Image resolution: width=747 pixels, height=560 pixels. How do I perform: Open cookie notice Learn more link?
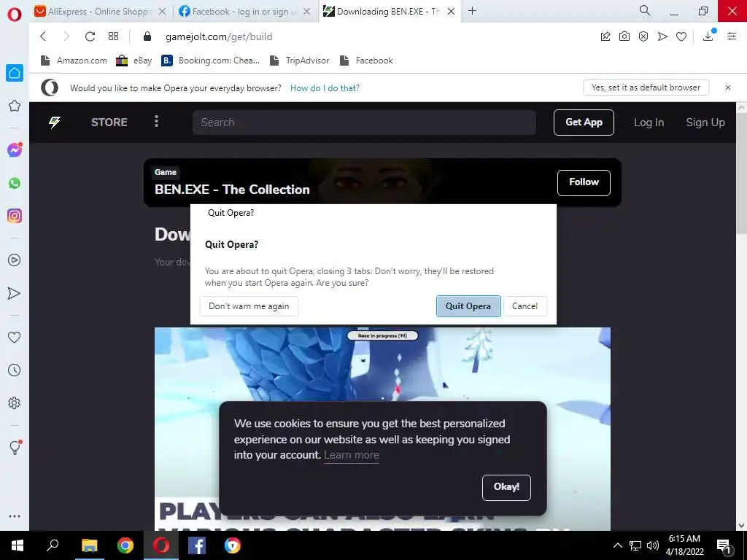click(352, 455)
